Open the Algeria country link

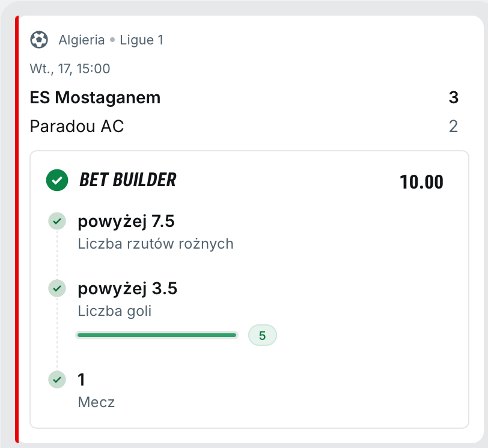(82, 40)
